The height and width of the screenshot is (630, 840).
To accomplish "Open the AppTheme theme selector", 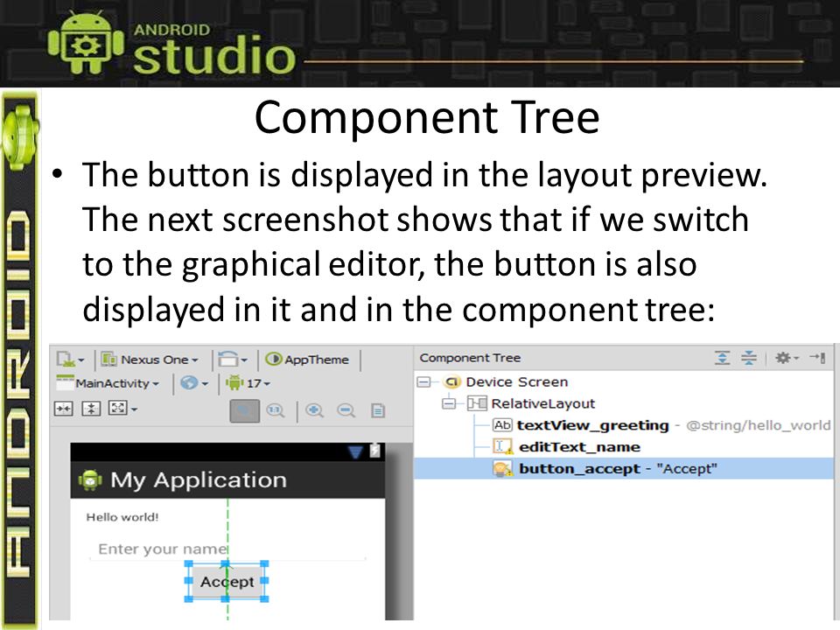I will (x=307, y=360).
